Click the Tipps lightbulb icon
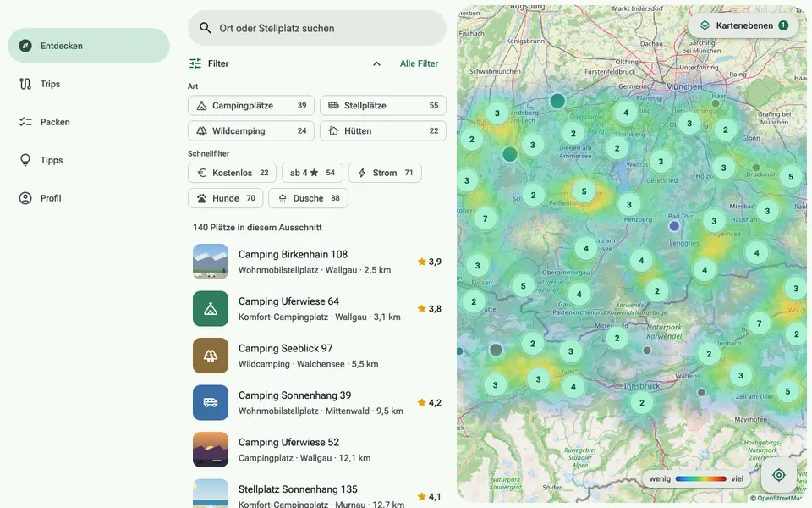 (25, 160)
